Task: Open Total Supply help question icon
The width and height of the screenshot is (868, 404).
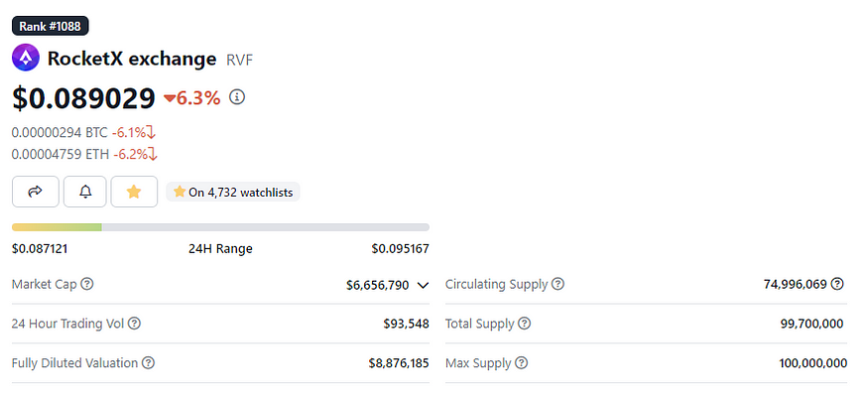Action: click(524, 324)
